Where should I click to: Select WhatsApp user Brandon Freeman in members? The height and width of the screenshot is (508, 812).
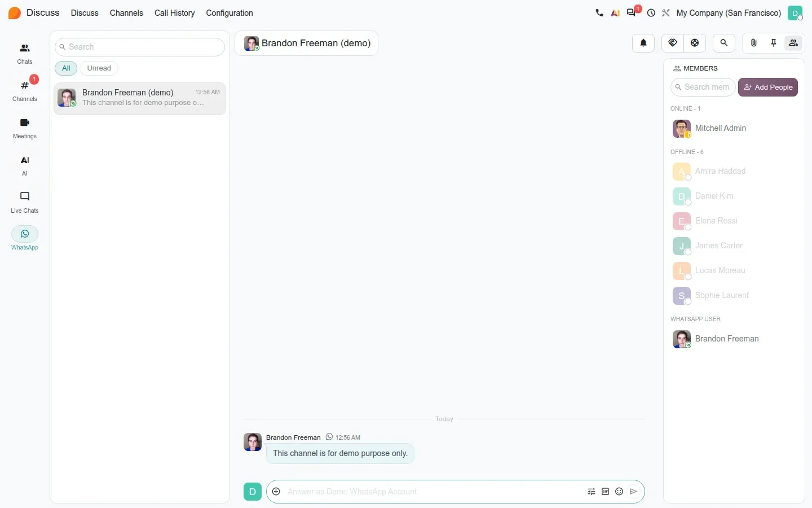coord(734,339)
